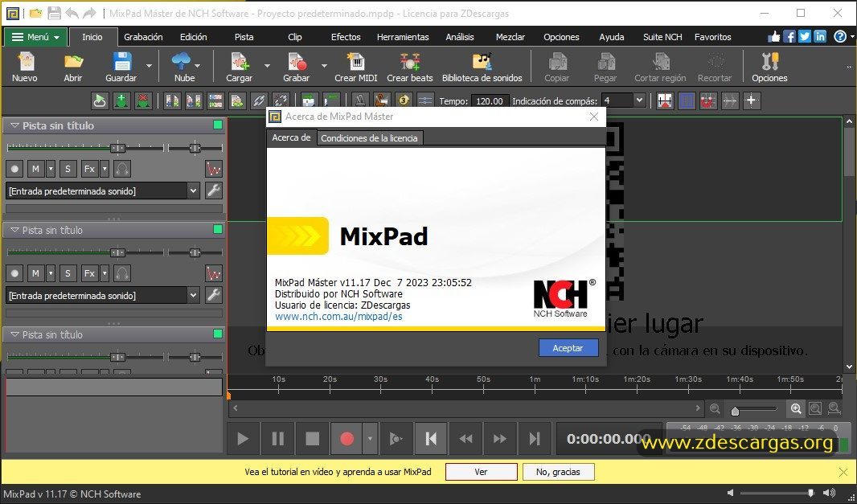Load an audio file with the Cargar icon
This screenshot has height=504, width=857.
click(x=240, y=61)
